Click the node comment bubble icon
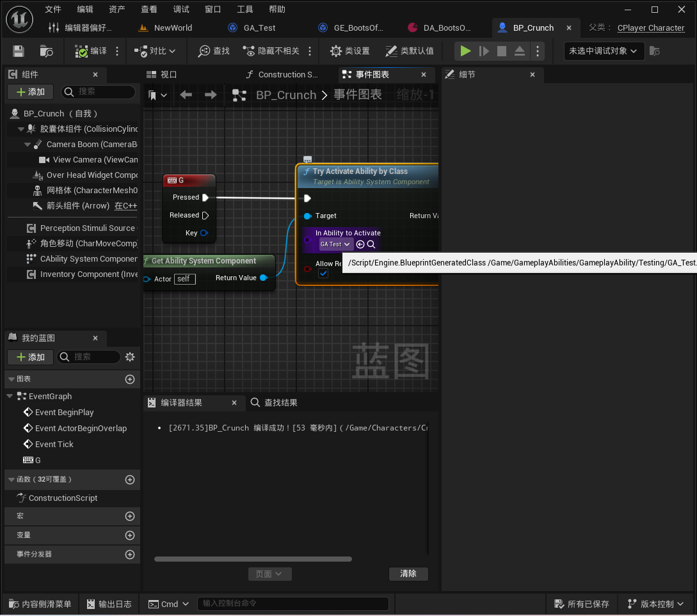Screen dimensions: 697x616 click(x=307, y=159)
